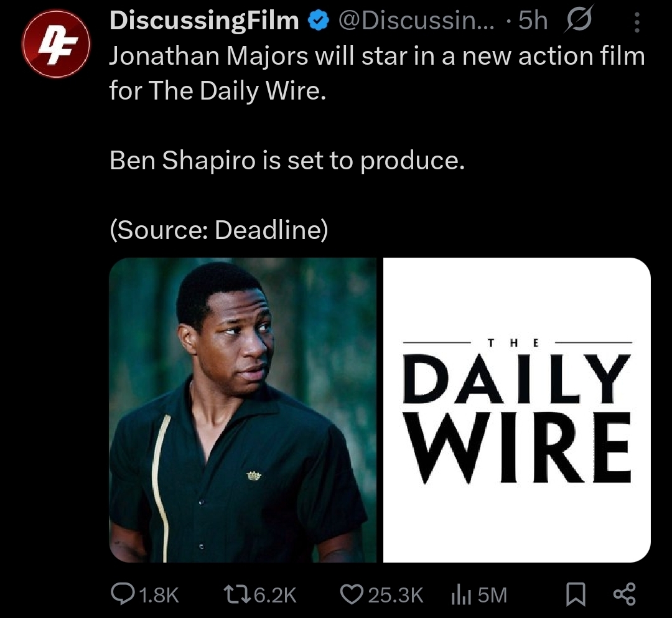
Task: Click the 5M views count
Action: (492, 595)
